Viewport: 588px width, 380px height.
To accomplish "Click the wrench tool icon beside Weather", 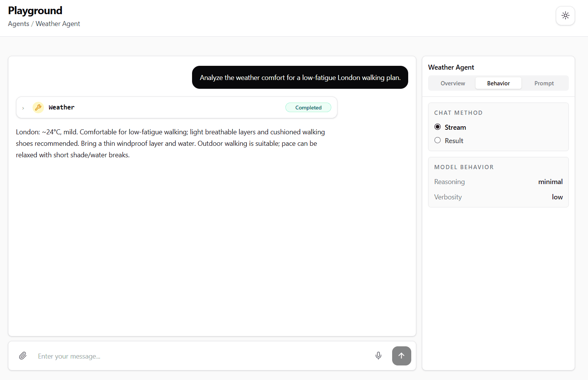I will point(38,108).
